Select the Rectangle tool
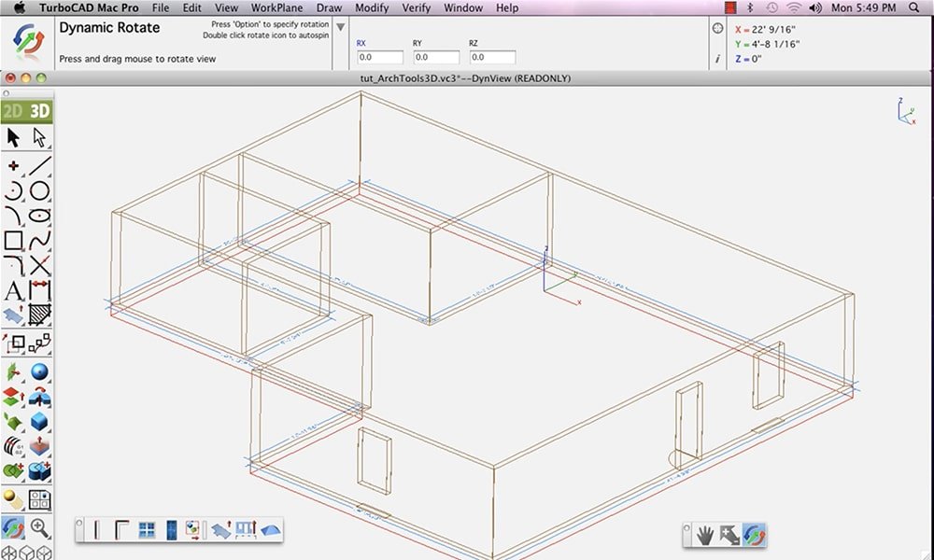The width and height of the screenshot is (934, 560). 13,241
